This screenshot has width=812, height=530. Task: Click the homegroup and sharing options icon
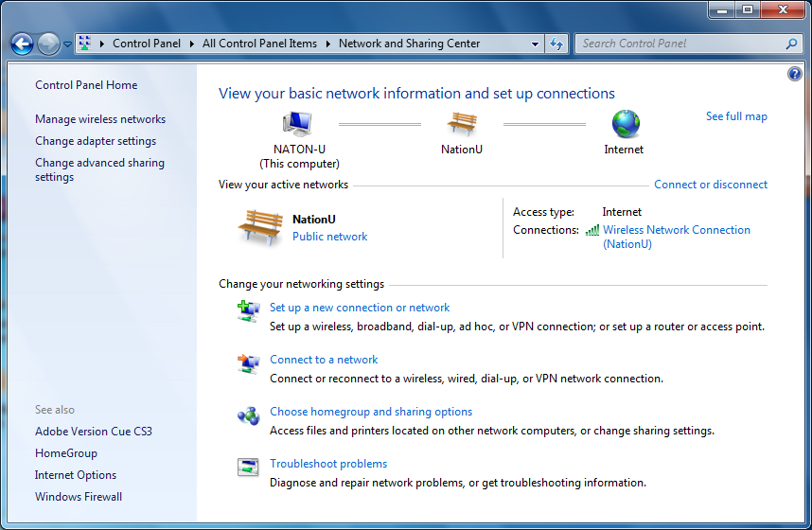coord(248,415)
